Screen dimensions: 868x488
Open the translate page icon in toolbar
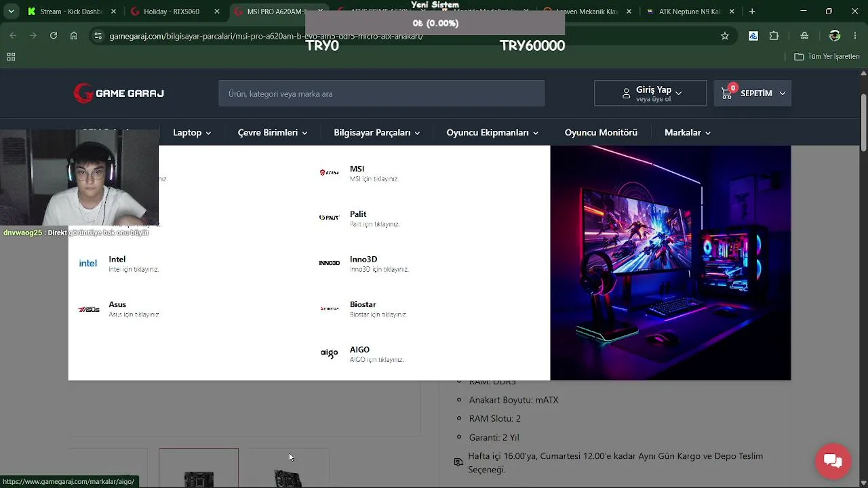click(x=753, y=36)
